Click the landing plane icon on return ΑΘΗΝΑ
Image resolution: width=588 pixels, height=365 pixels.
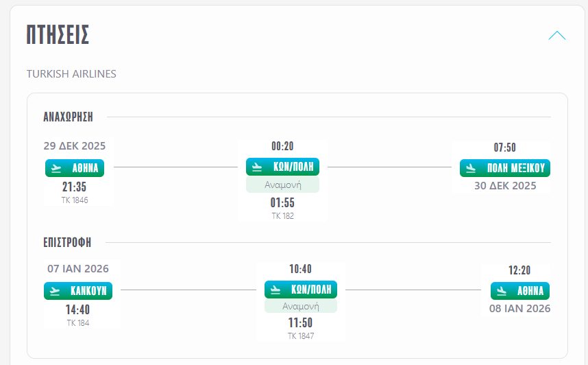502,290
